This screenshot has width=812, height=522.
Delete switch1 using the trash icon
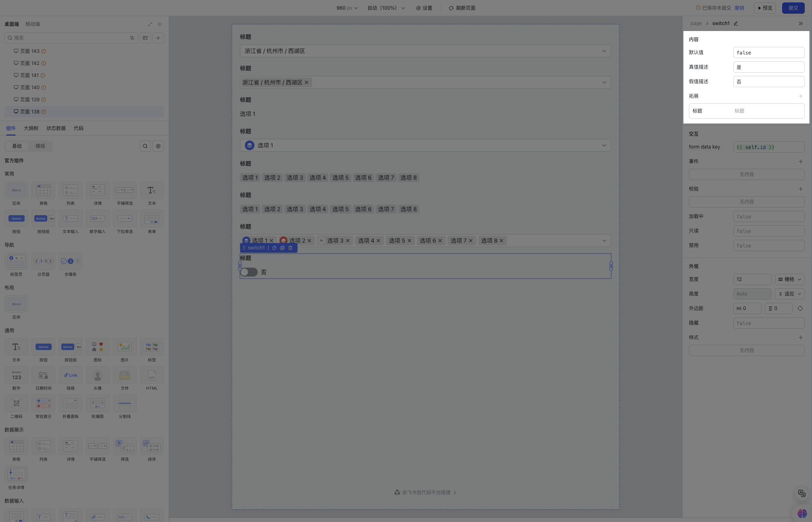290,248
